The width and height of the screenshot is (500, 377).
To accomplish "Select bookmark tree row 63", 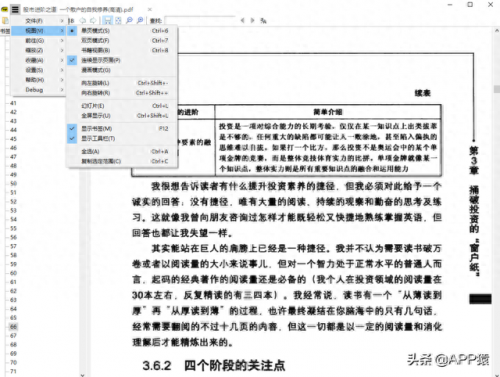I will [x=13, y=300].
